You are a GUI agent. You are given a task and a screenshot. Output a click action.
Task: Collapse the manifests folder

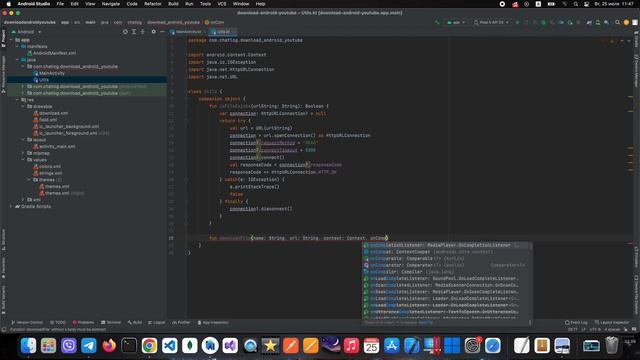click(x=17, y=47)
